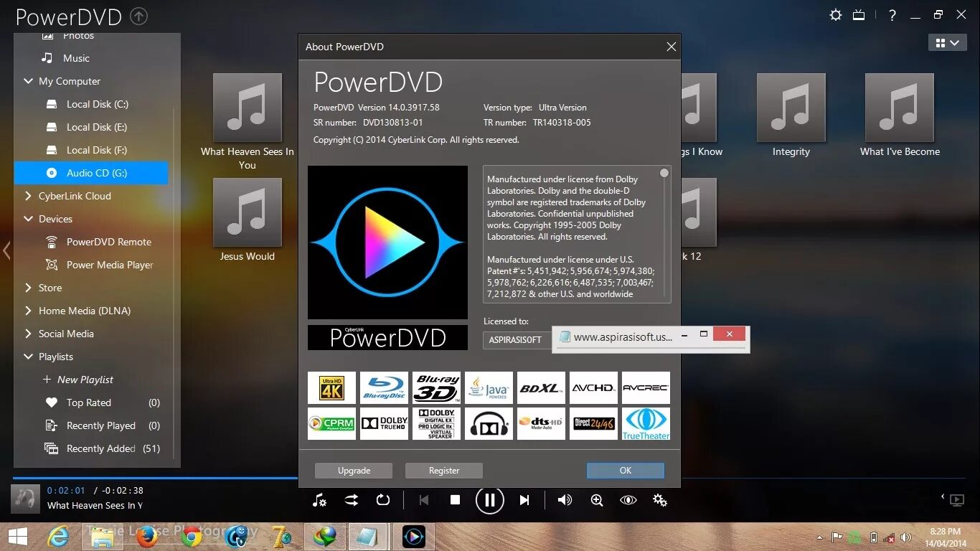
Task: Skip to previous track
Action: coord(423,500)
